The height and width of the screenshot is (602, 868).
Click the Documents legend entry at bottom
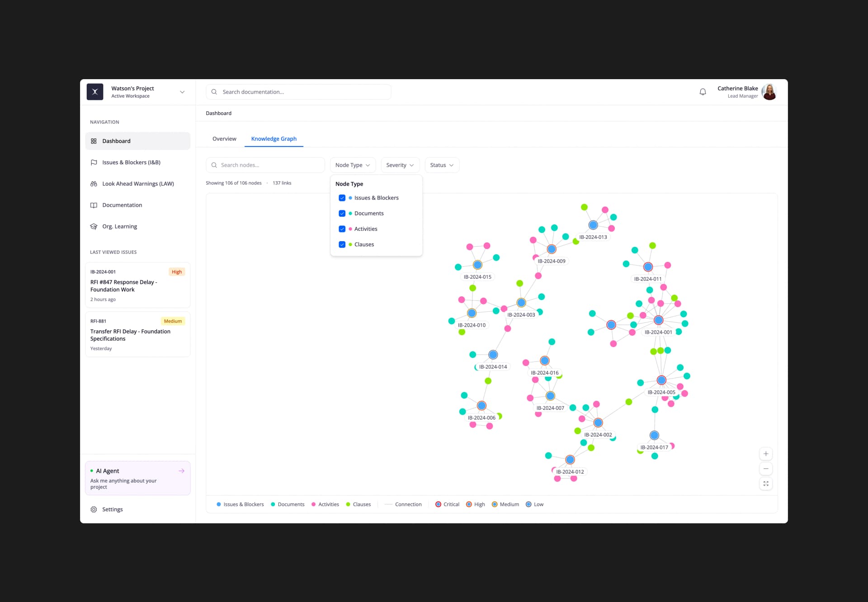click(x=288, y=504)
